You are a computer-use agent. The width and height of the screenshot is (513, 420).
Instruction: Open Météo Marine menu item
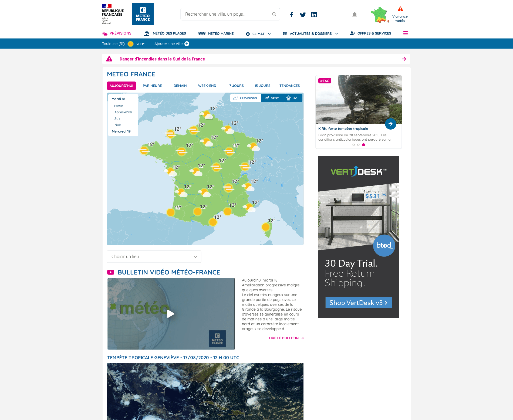click(x=216, y=33)
